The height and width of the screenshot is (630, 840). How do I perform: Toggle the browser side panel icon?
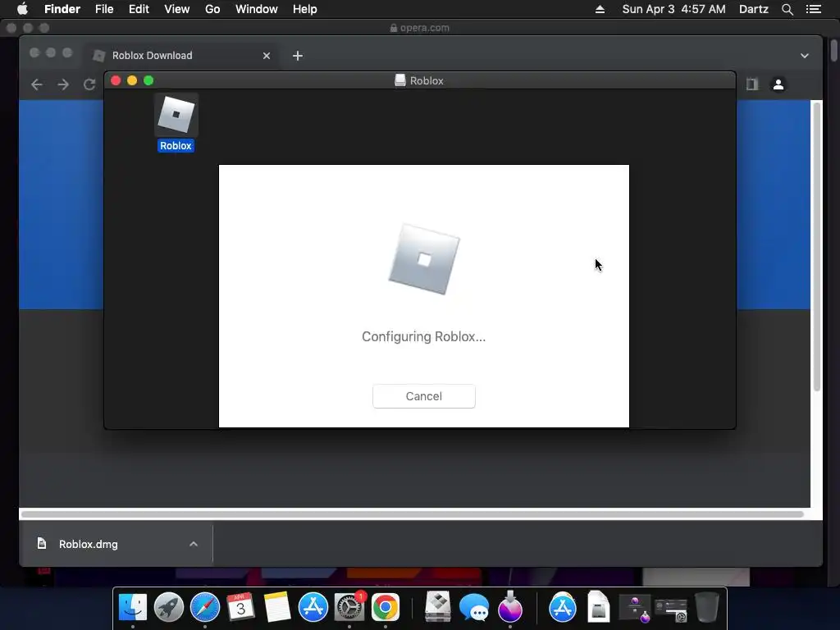pos(752,84)
